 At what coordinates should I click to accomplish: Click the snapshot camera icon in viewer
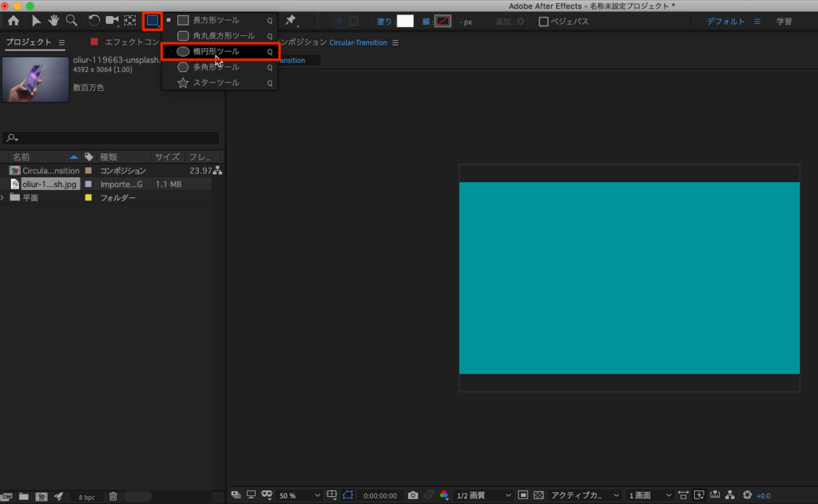pos(413,495)
